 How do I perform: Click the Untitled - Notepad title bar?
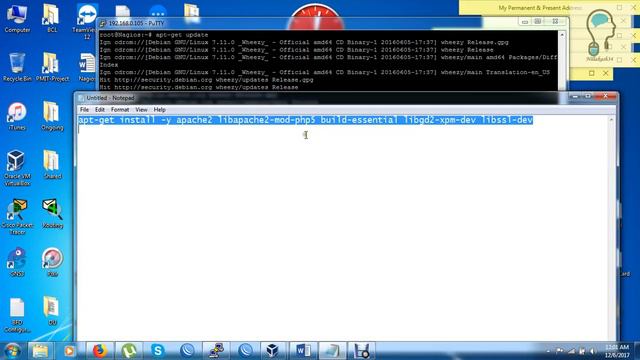322,98
